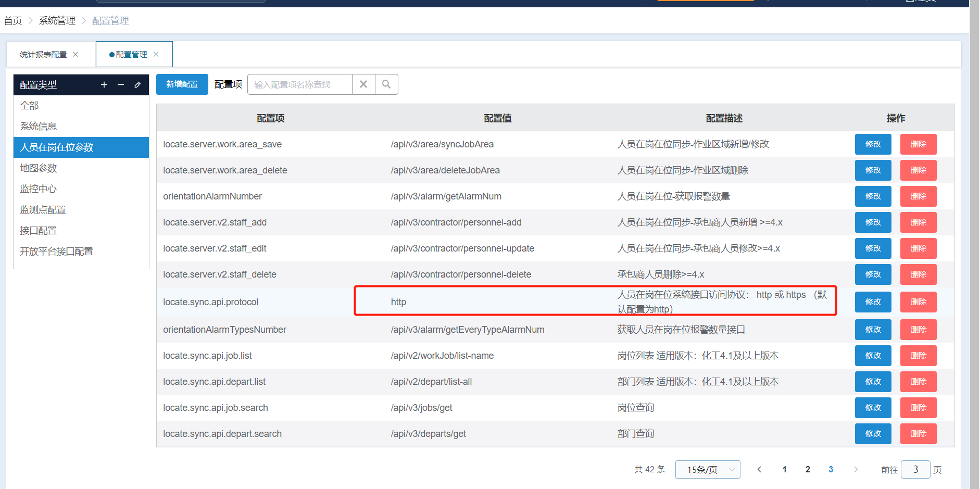Clear the search box with the X icon
The height and width of the screenshot is (489, 980).
tap(363, 84)
